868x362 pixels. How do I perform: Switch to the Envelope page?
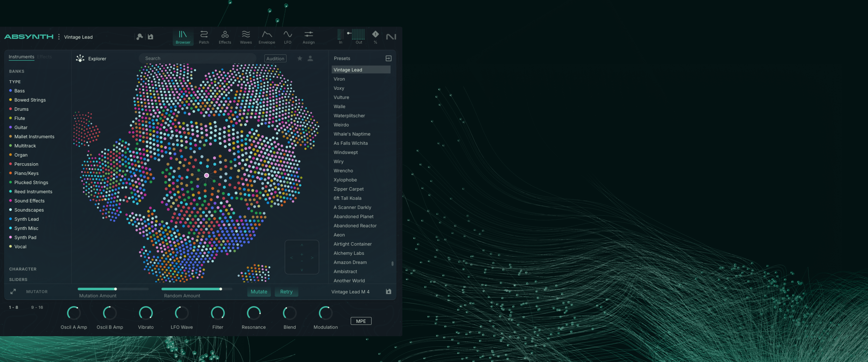point(267,37)
